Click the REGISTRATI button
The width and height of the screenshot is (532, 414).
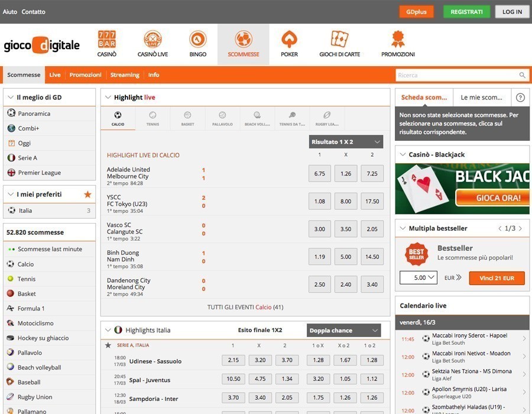466,12
